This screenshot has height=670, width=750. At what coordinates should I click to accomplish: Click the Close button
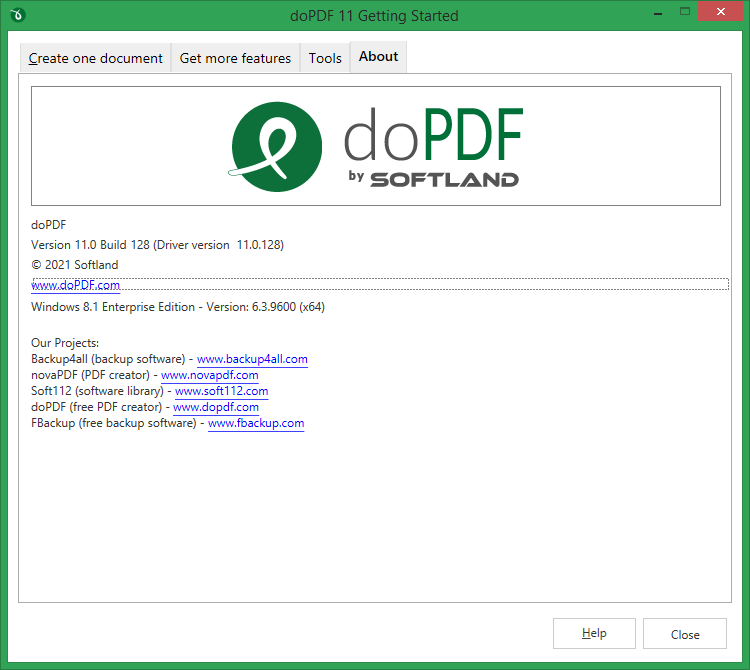[685, 634]
